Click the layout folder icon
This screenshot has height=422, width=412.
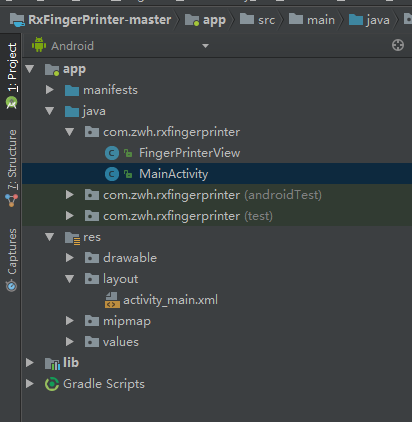92,279
